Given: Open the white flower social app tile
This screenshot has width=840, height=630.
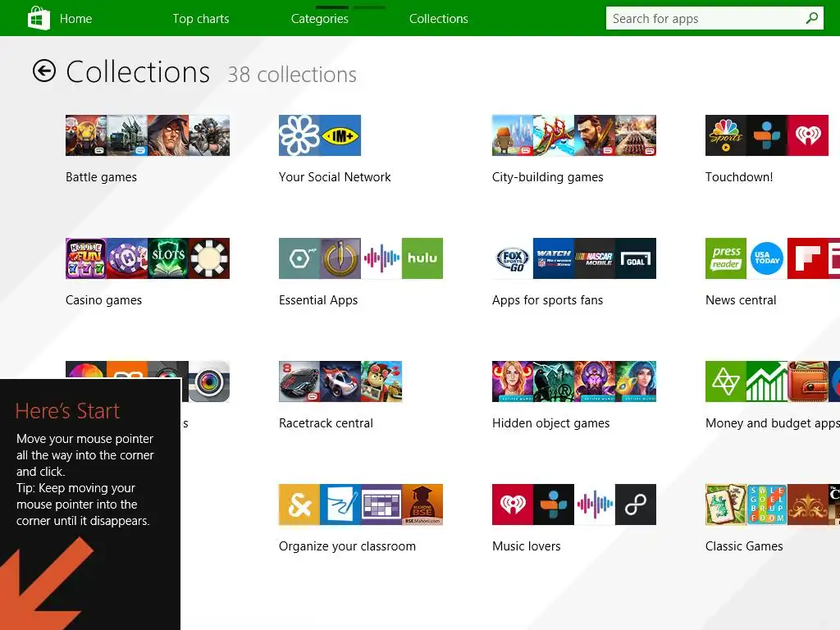Looking at the screenshot, I should click(x=299, y=135).
